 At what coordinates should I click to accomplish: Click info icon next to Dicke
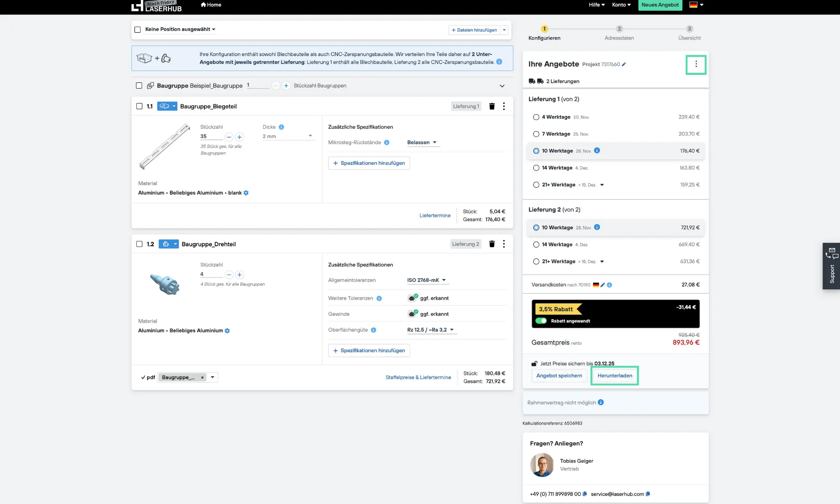[281, 127]
